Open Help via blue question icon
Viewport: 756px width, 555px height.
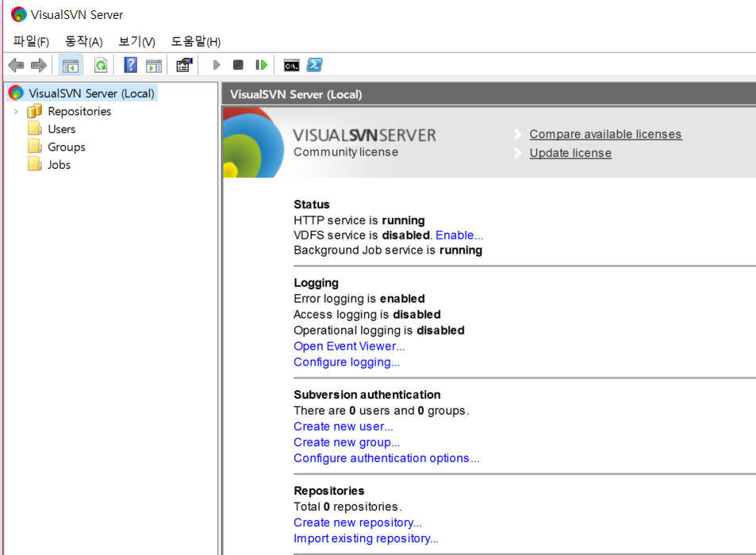pyautogui.click(x=131, y=65)
